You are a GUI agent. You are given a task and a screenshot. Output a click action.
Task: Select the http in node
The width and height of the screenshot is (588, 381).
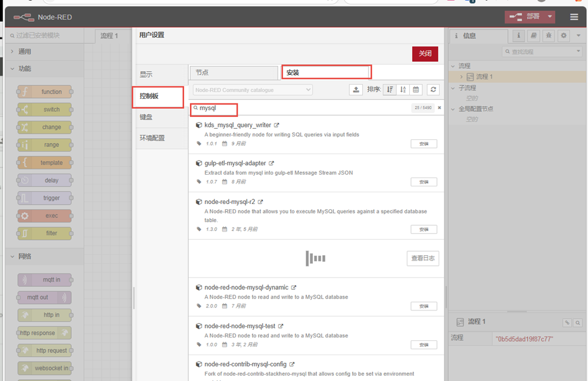(45, 315)
